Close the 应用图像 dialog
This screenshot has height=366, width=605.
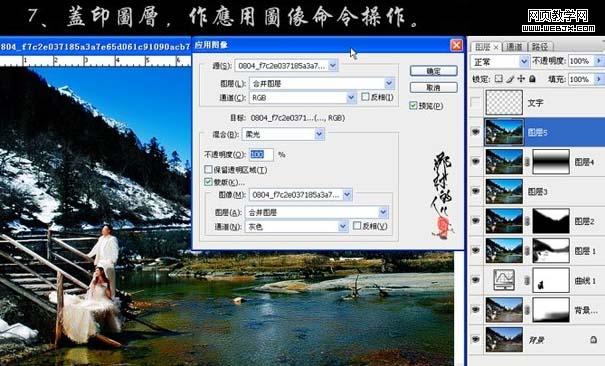click(x=456, y=45)
